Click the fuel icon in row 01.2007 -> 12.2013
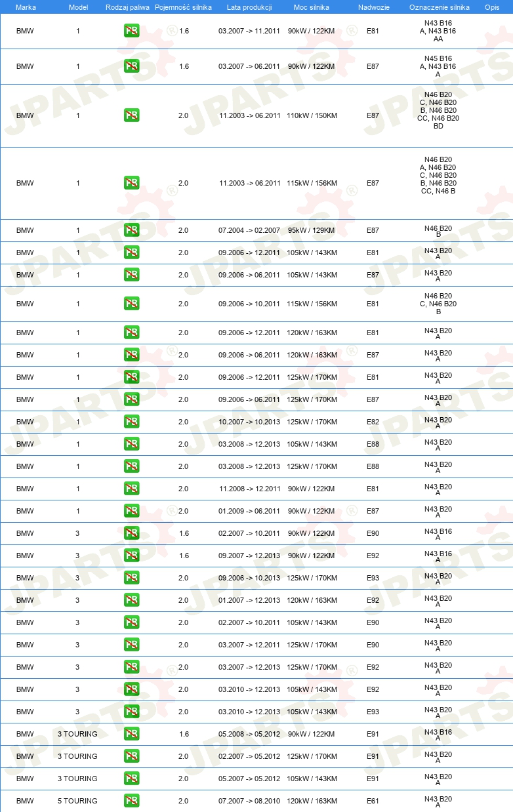The image size is (513, 812). pyautogui.click(x=131, y=600)
